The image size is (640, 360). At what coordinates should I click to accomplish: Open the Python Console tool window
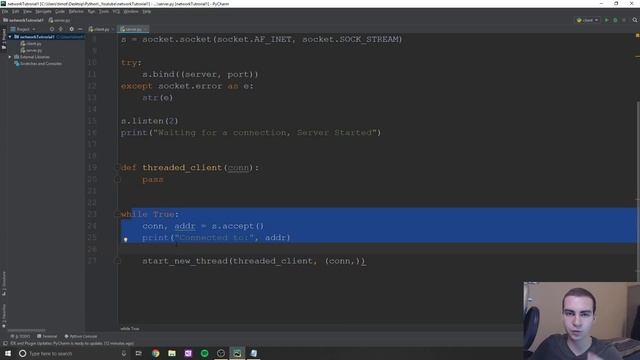81,336
